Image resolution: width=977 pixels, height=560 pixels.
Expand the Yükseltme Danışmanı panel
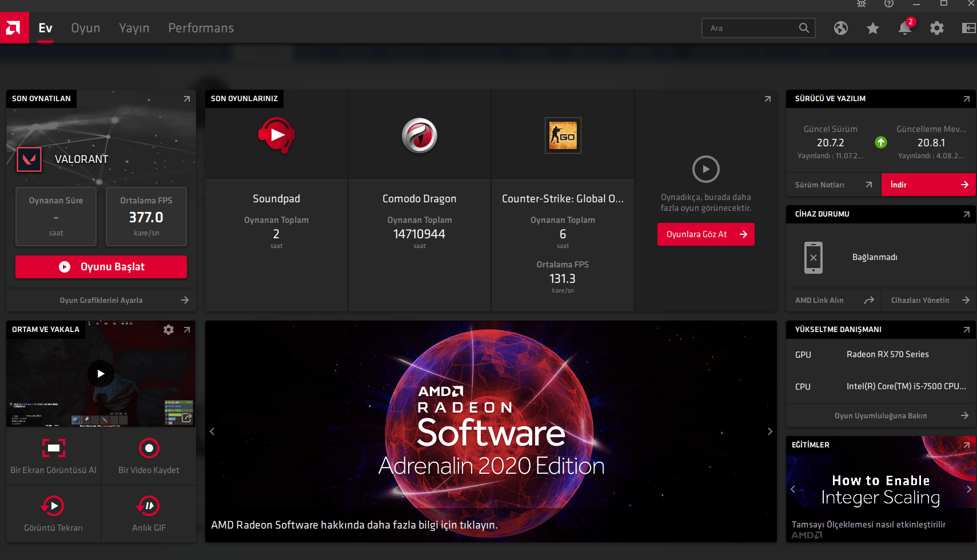967,330
